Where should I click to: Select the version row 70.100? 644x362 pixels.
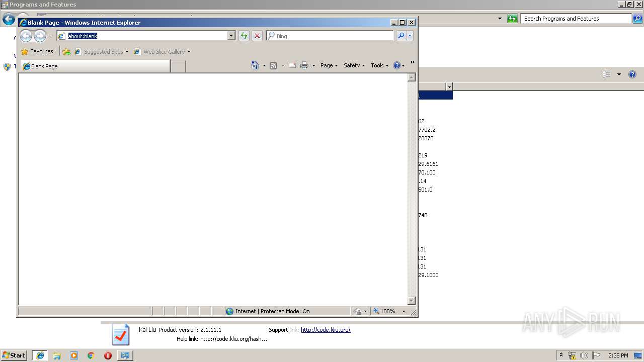click(427, 172)
